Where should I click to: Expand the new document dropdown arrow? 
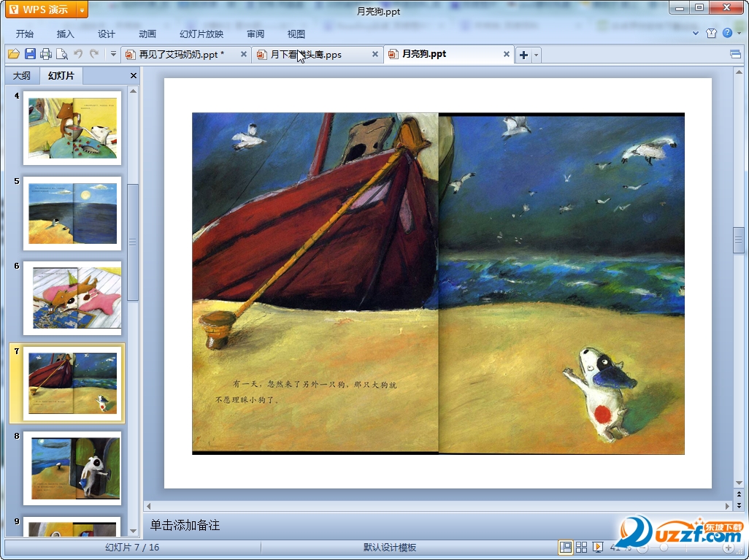pyautogui.click(x=536, y=55)
